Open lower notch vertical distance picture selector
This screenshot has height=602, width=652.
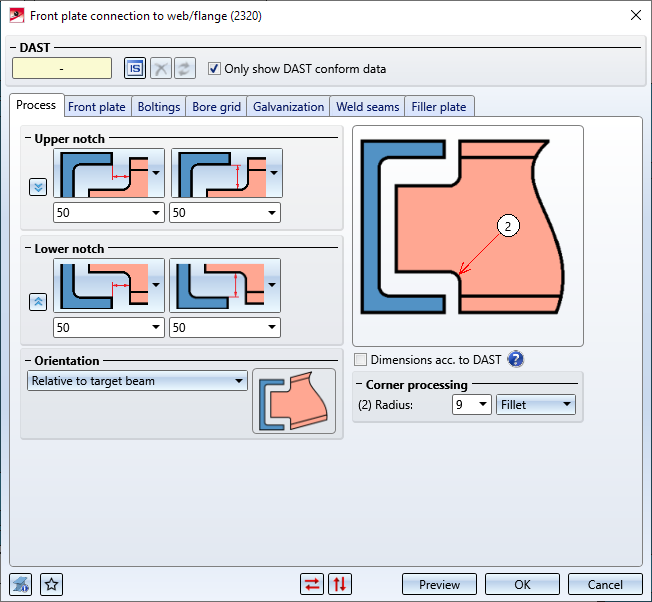[x=225, y=285]
